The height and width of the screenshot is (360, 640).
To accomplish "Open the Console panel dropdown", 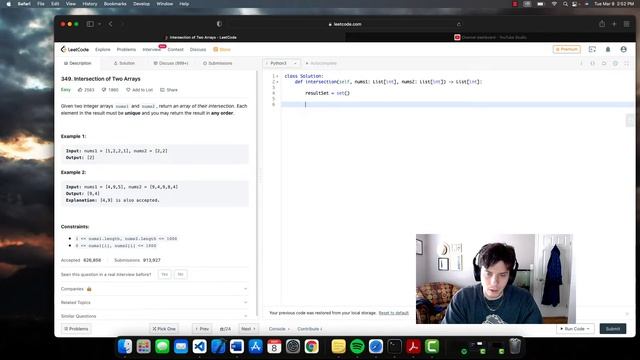I will [x=279, y=329].
